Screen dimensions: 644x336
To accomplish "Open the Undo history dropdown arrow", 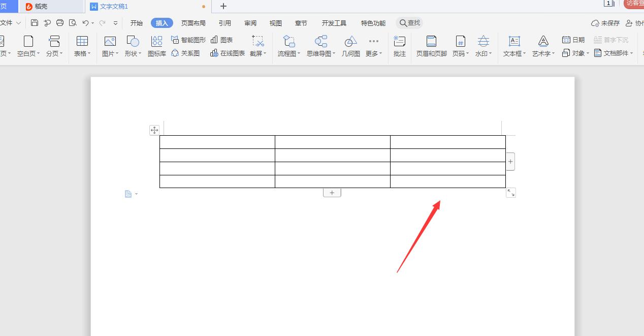I will pos(93,23).
